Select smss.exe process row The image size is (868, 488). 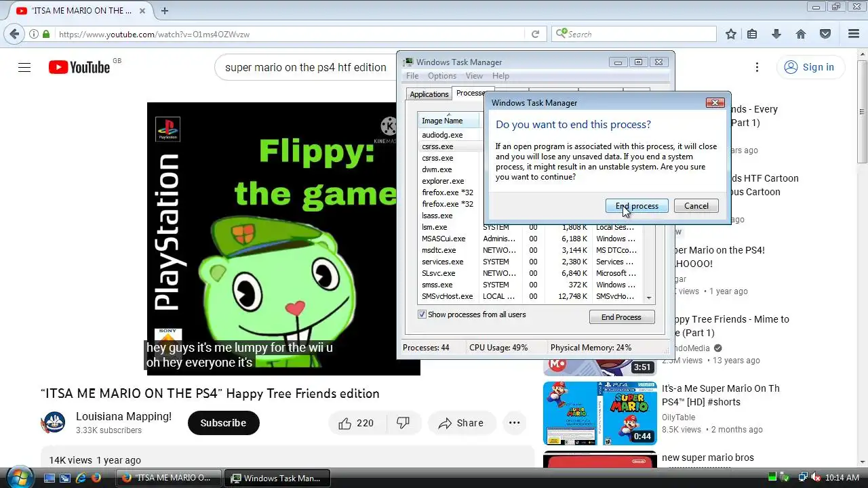tap(531, 285)
